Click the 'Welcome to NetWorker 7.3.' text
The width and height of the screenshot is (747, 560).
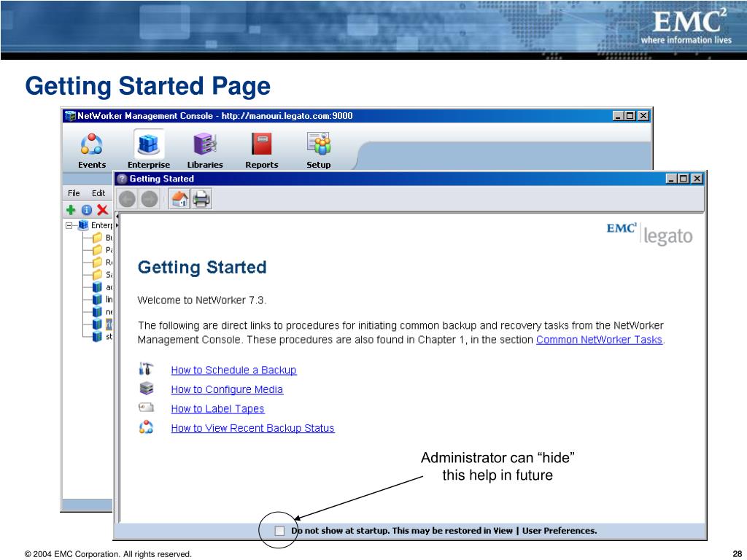pos(202,300)
